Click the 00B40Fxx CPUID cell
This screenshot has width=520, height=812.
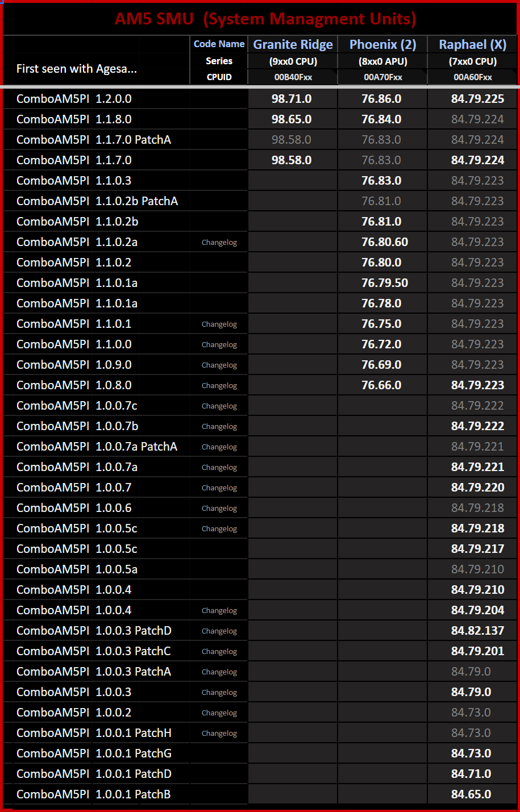pos(293,77)
